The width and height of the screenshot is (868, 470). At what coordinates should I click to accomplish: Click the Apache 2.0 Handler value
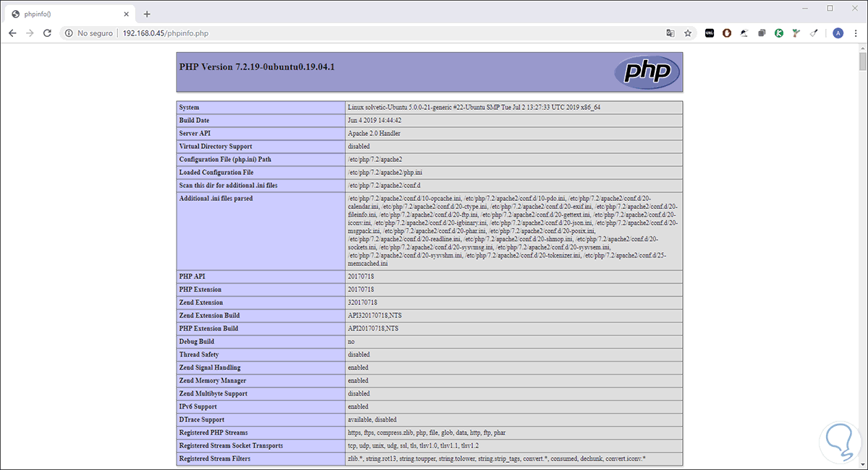[374, 133]
